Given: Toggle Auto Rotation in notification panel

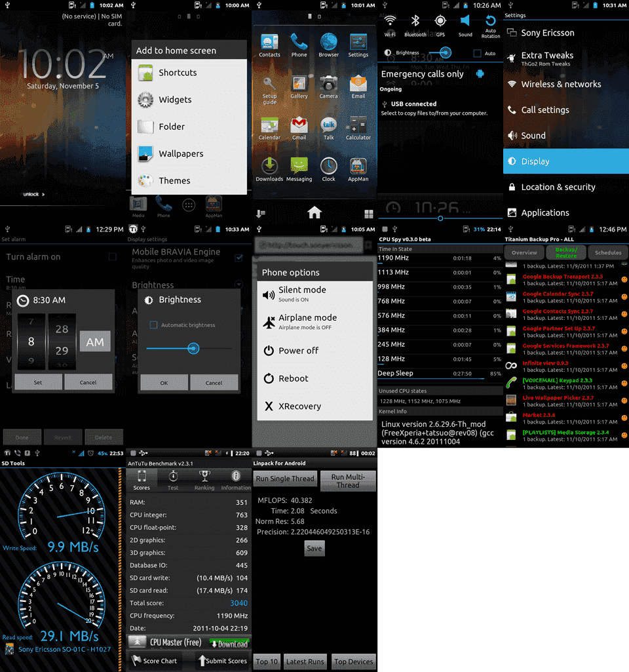Looking at the screenshot, I should [490, 27].
